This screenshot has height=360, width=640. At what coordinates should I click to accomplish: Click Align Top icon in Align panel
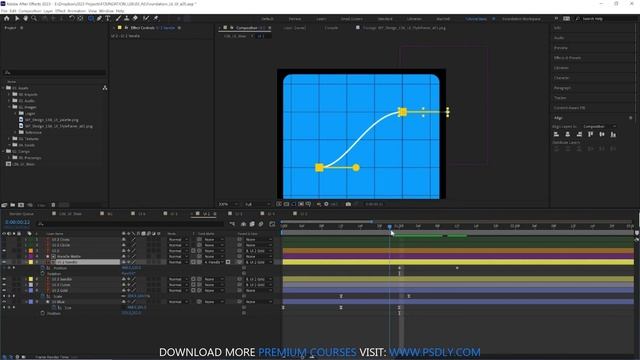591,134
